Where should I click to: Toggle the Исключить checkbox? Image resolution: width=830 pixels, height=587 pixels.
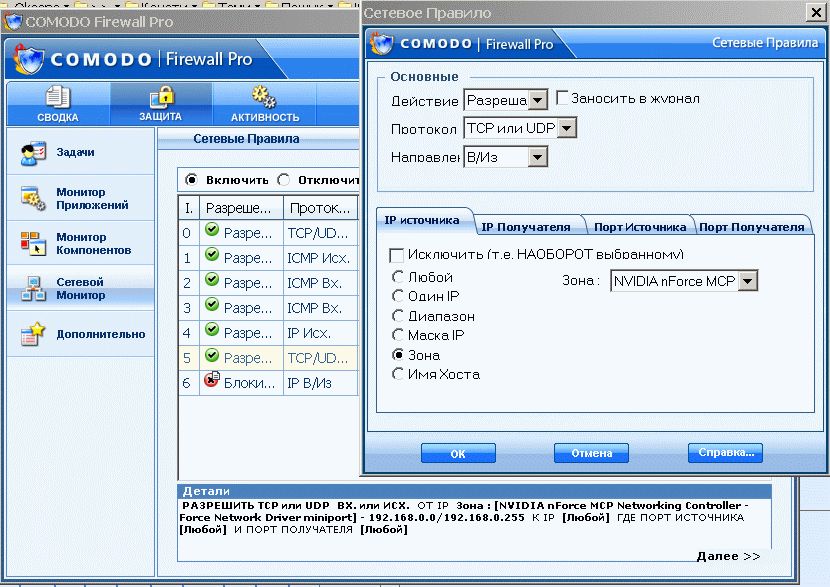tap(396, 255)
